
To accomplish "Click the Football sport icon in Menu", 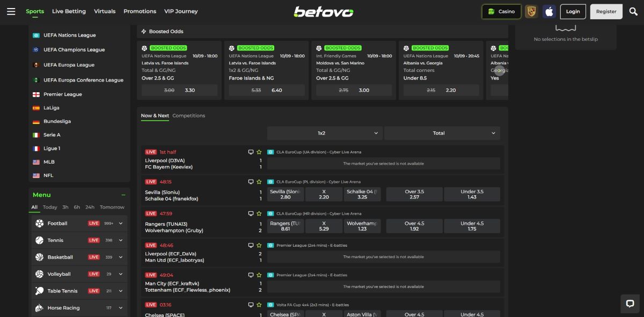I will pos(39,223).
